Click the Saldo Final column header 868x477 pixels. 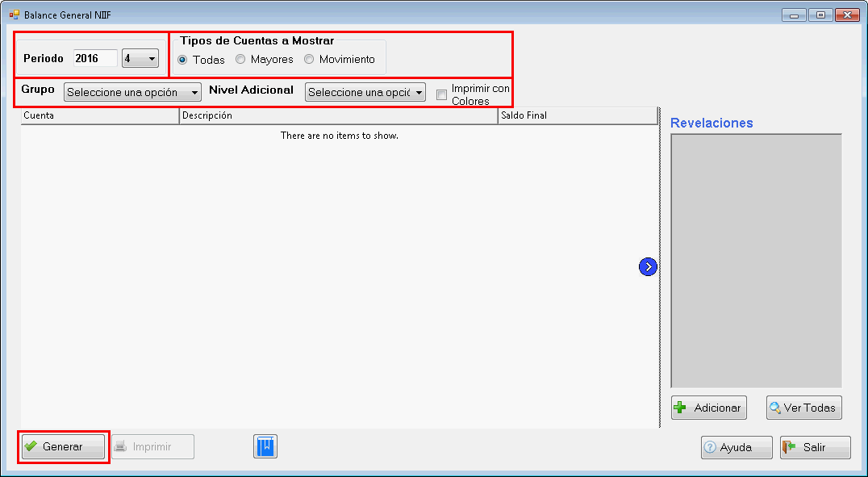pos(577,115)
